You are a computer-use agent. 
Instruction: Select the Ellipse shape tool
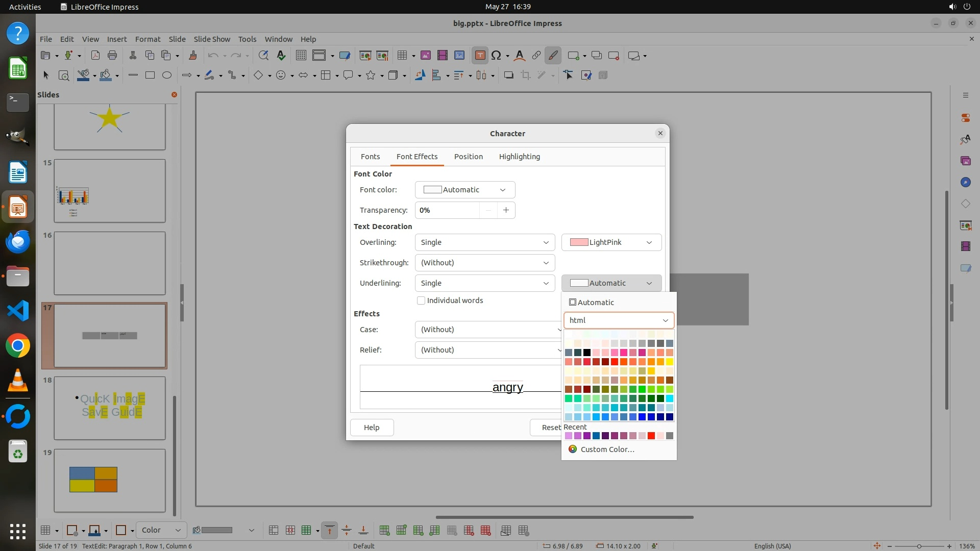pos(166,76)
